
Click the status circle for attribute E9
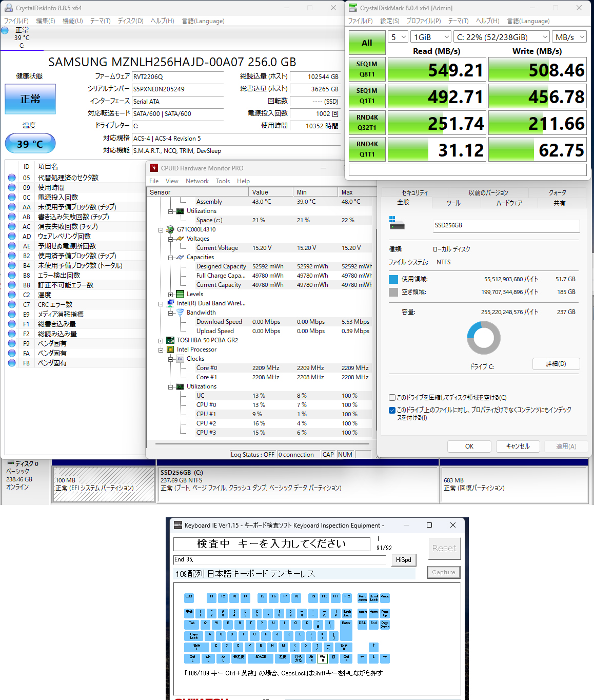(x=12, y=314)
